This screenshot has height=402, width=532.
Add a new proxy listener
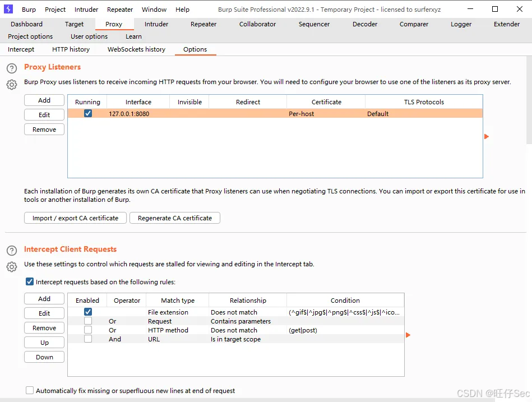tap(44, 100)
